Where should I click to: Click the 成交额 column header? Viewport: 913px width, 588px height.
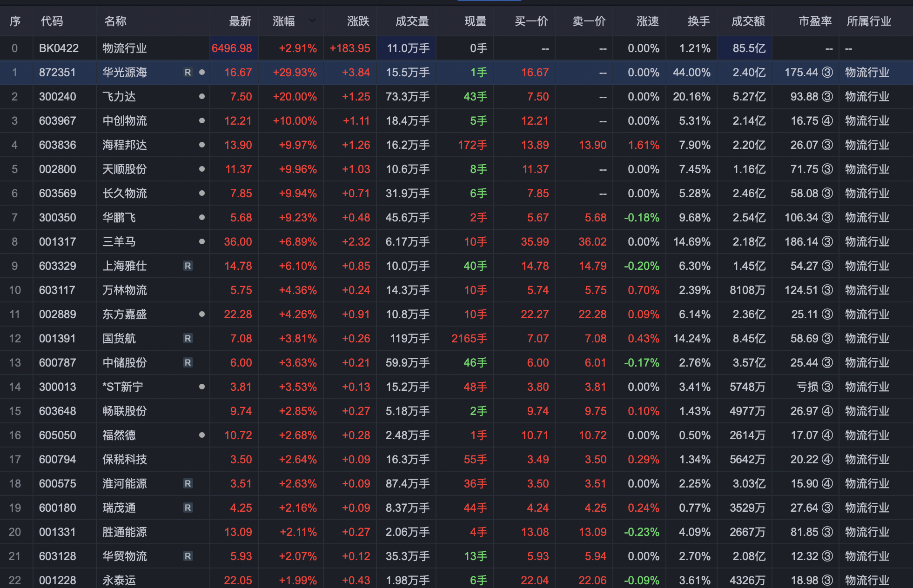coord(747,21)
